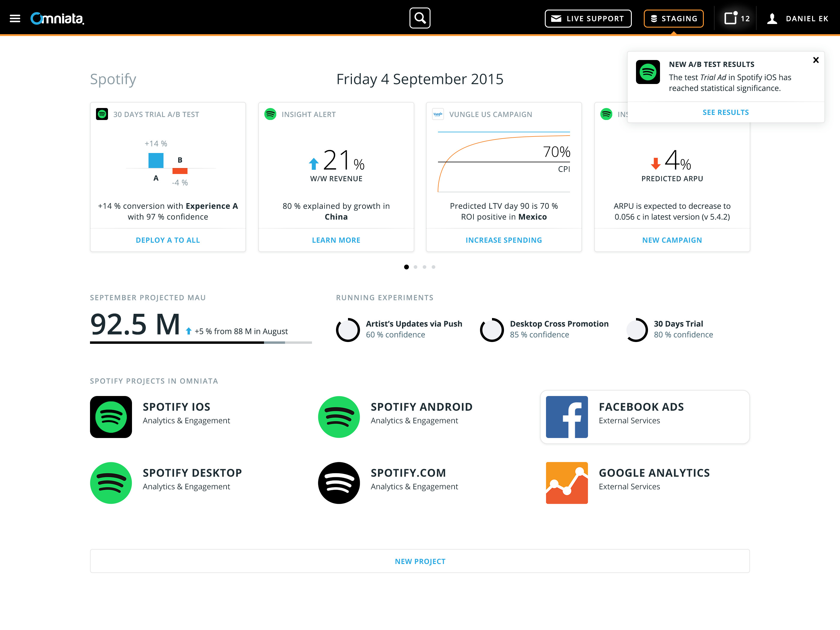Click New Campaign on ARPU card
The height and width of the screenshot is (630, 840).
coord(672,240)
